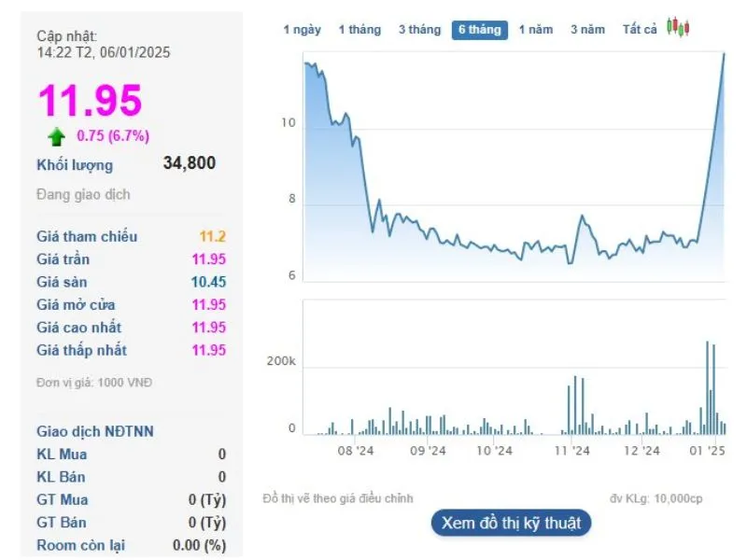Select the highlighted "6 tháng" tab
Viewport: 747px width, 560px height.
click(479, 30)
